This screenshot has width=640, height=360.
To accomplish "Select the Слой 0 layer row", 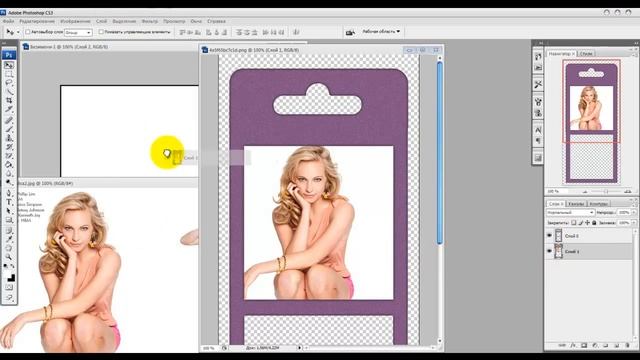I will coord(590,236).
